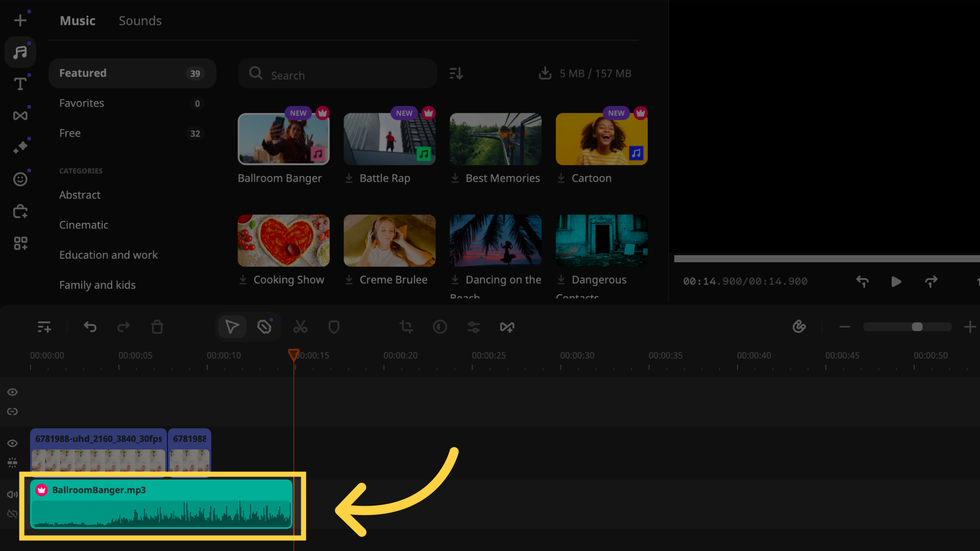Click the redo arrow icon

point(123,327)
